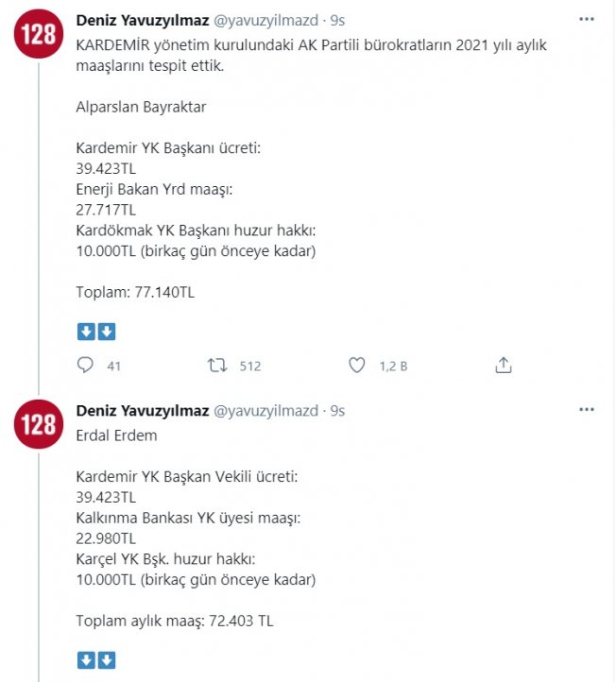Click @yavuzyilmazd handle in first tweet
The image size is (616, 682).
(265, 21)
